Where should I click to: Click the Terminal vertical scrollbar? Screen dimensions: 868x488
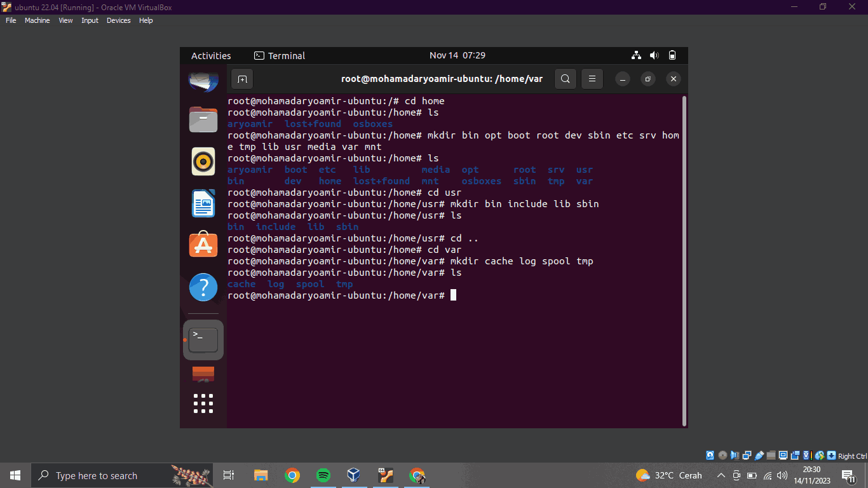coord(684,261)
